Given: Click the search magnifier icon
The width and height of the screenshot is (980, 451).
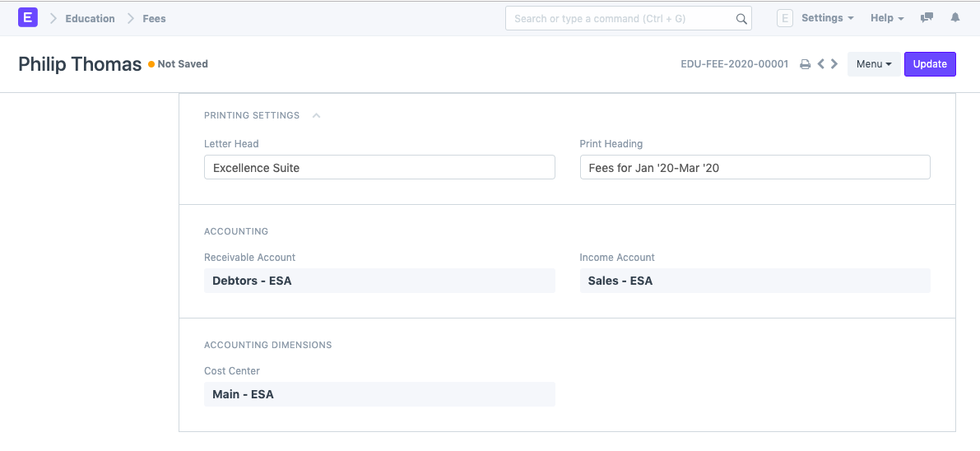Looking at the screenshot, I should [x=741, y=19].
